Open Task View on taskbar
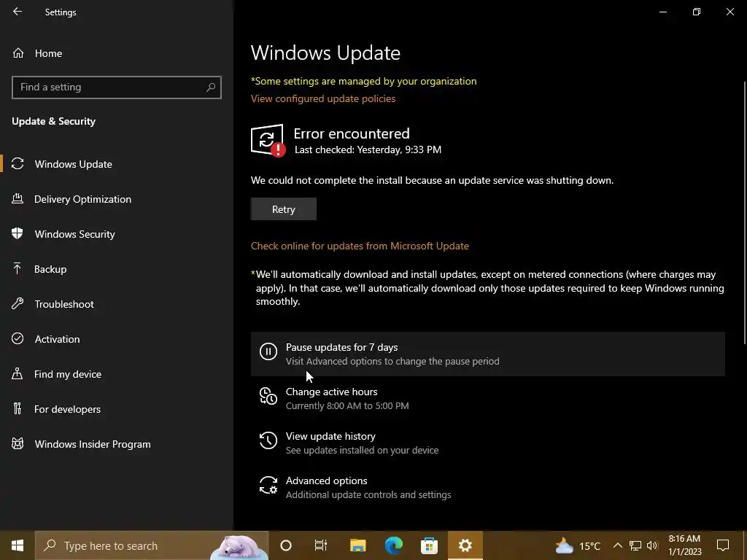This screenshot has width=747, height=560. (x=321, y=545)
